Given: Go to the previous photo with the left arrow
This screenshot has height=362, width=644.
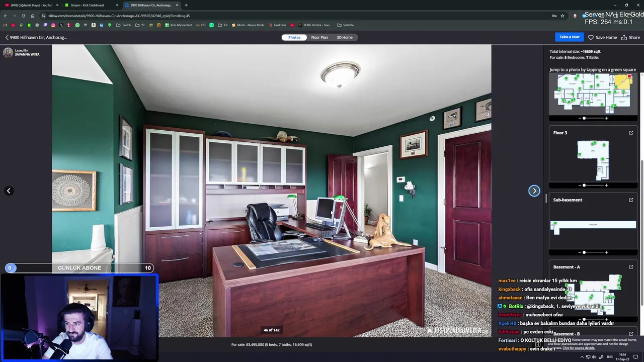Looking at the screenshot, I should click(9, 191).
